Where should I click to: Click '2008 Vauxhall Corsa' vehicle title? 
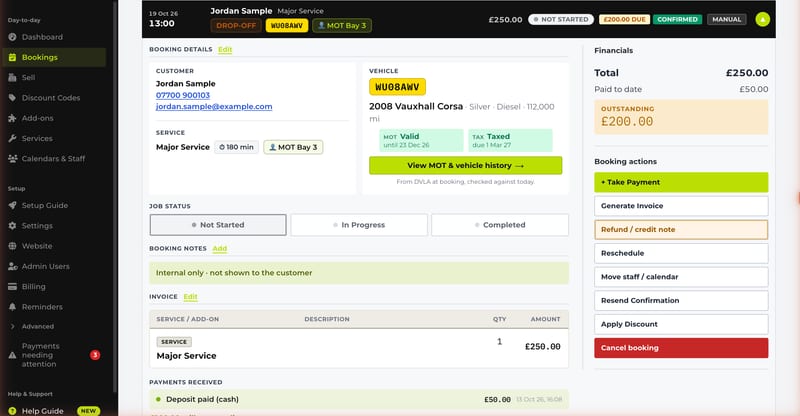coord(416,106)
